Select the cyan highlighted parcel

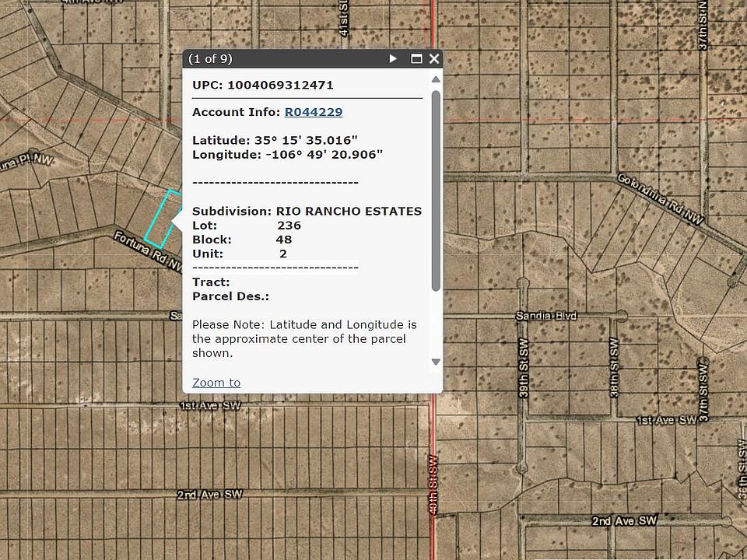pos(161,222)
